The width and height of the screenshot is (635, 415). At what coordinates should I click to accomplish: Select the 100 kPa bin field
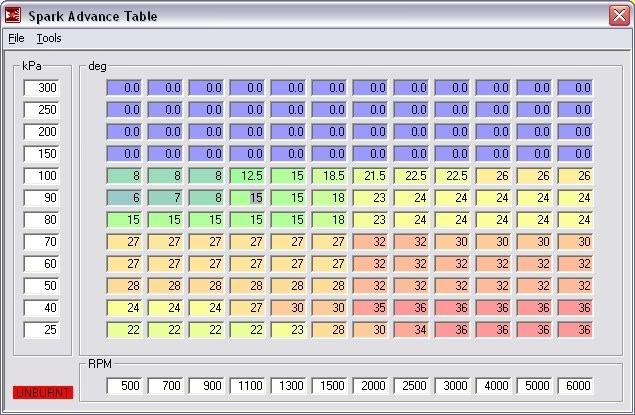(42, 176)
